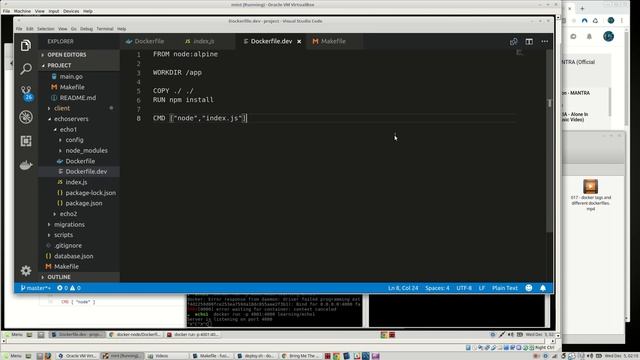
Task: Open the host Menu button in taskbar
Action: tap(12, 356)
